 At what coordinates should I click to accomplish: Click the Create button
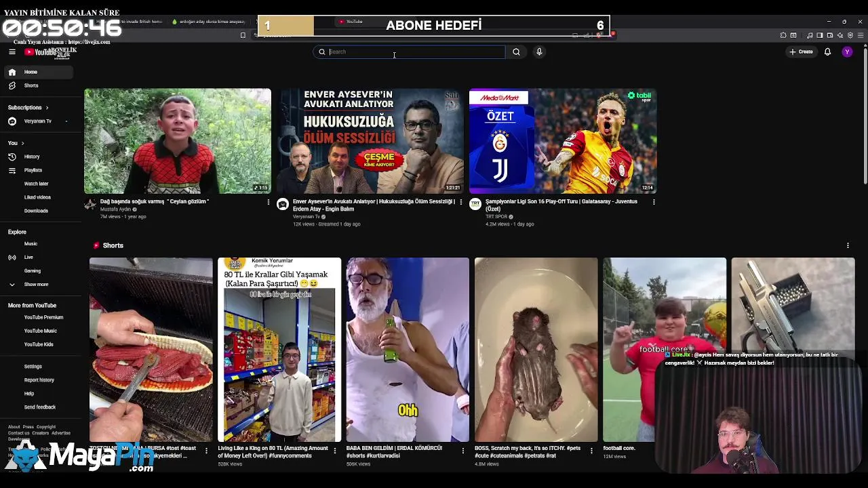tap(801, 52)
